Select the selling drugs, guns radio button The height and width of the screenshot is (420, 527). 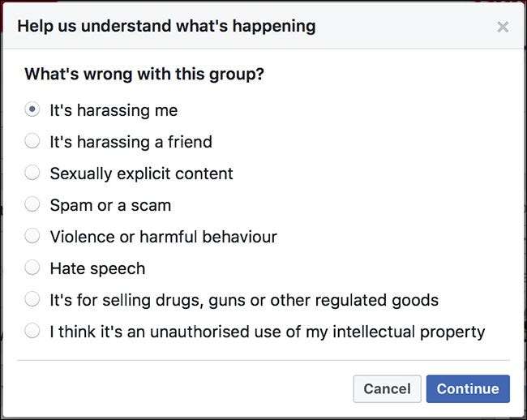pos(32,299)
